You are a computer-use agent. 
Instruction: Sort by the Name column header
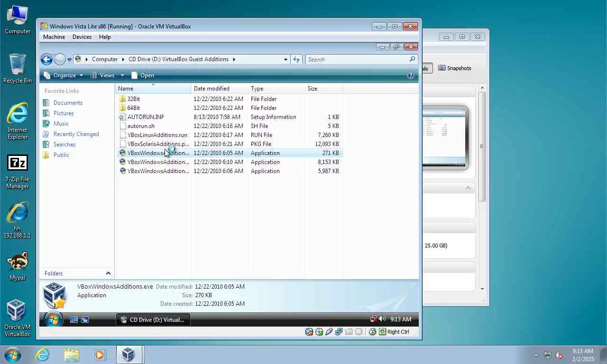tap(154, 89)
